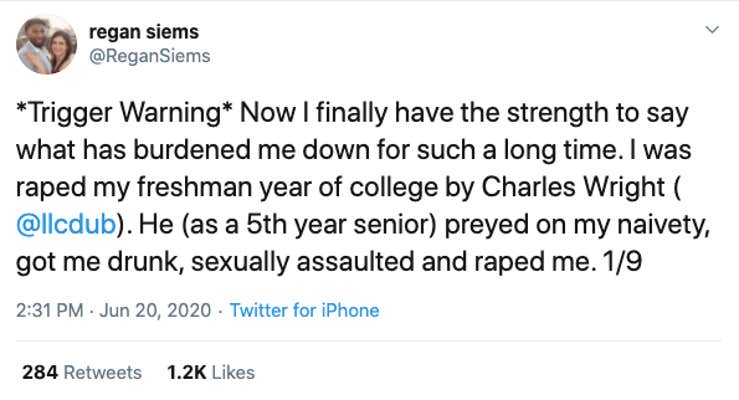Open the tweet options chevron menu
This screenshot has width=739, height=400.
(x=712, y=30)
